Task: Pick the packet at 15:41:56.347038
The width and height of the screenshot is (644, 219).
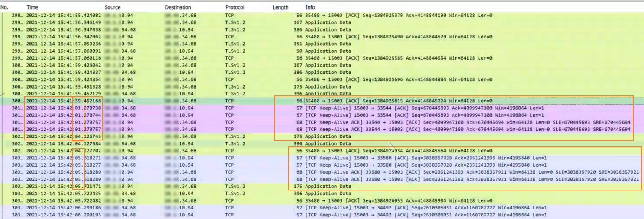Action: click(x=322, y=29)
